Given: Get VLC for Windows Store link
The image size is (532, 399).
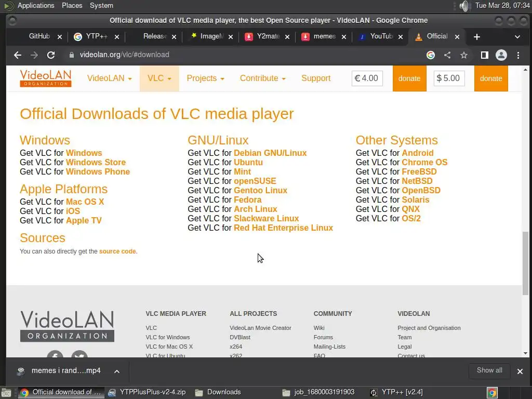Looking at the screenshot, I should pyautogui.click(x=96, y=163).
